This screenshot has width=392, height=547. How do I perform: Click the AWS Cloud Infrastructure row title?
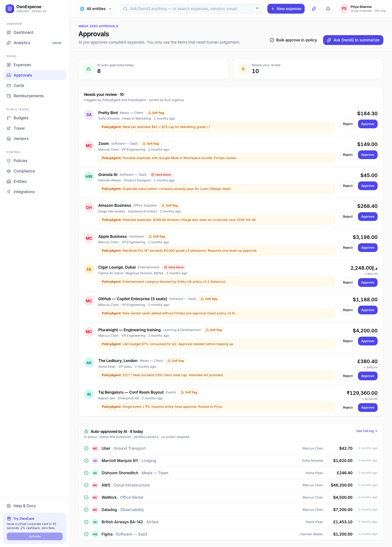coord(125,485)
